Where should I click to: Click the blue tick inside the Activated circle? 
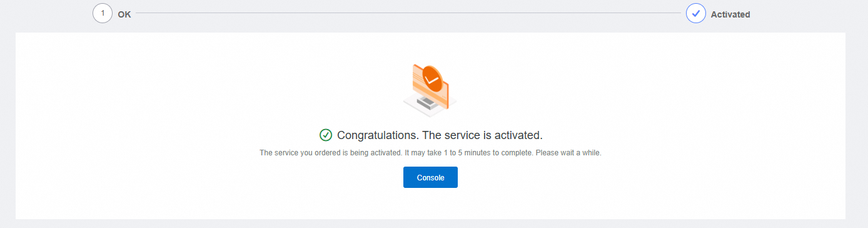pos(696,13)
